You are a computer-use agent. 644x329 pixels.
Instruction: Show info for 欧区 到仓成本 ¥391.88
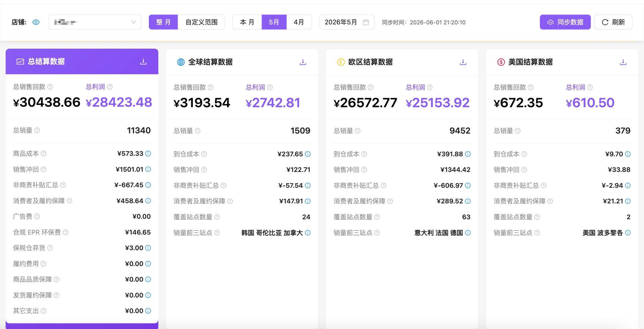[x=468, y=154]
